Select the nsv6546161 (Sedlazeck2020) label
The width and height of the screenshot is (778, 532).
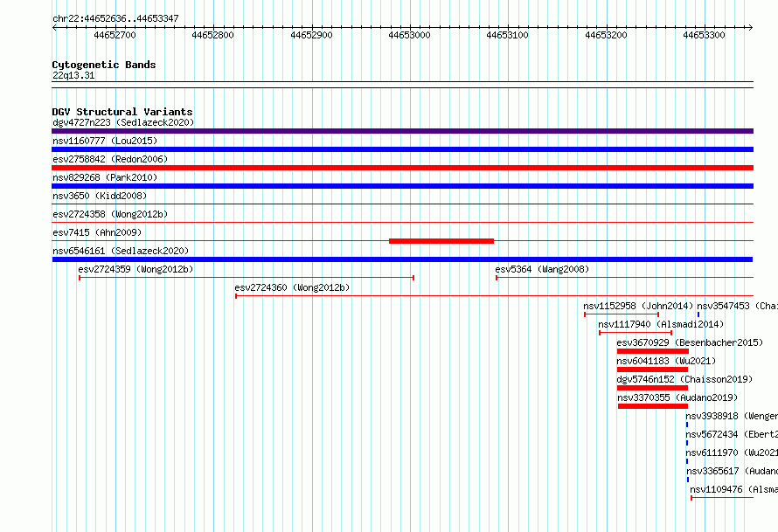[x=121, y=251]
